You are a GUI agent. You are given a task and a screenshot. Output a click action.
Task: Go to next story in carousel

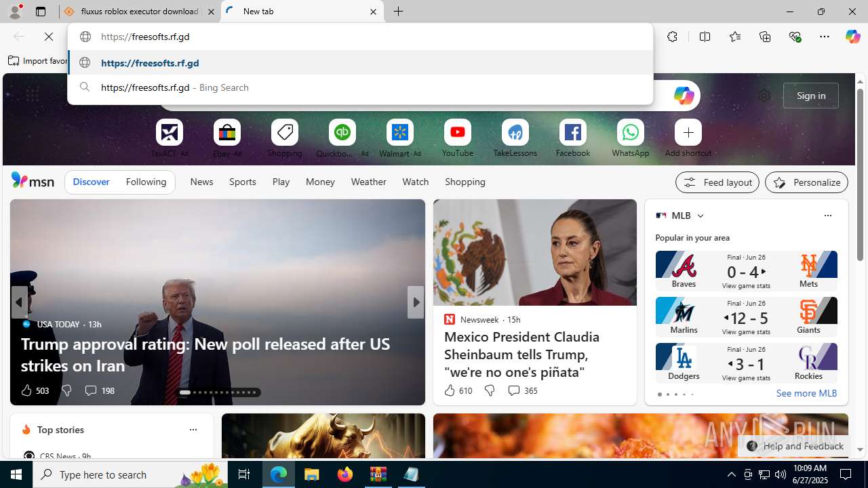pyautogui.click(x=416, y=302)
